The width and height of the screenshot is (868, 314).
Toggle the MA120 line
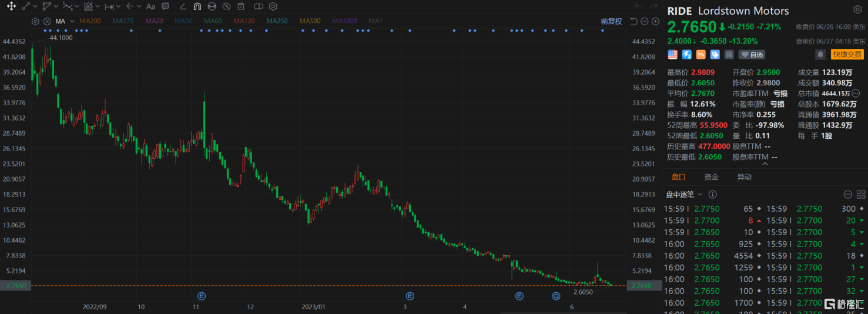pyautogui.click(x=244, y=21)
